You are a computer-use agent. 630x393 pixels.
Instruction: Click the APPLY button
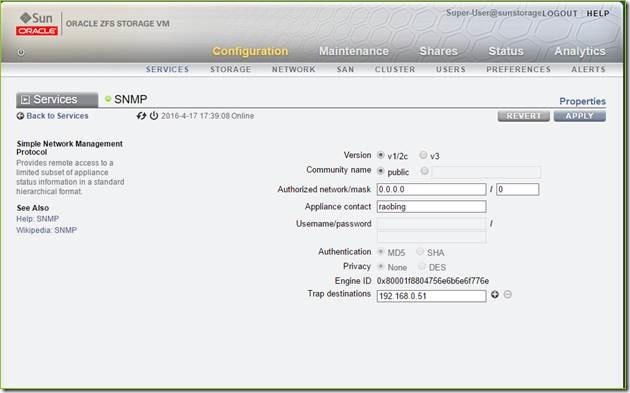click(x=580, y=116)
